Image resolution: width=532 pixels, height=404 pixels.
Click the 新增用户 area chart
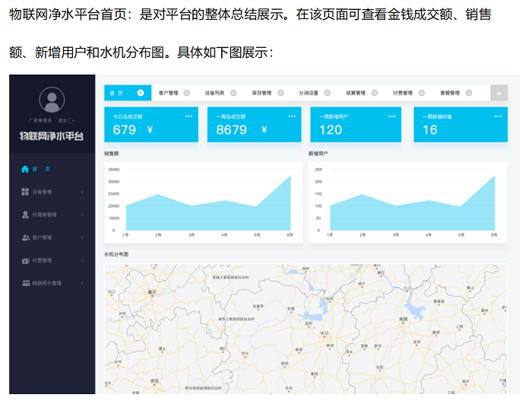click(x=408, y=202)
